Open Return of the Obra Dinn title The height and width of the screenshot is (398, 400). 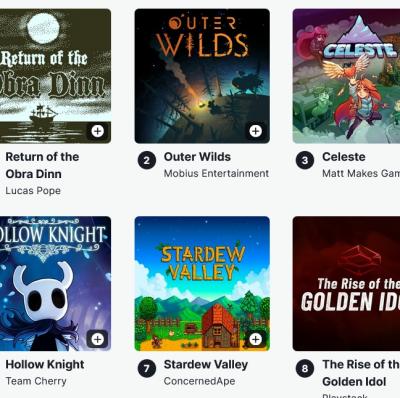(x=42, y=165)
